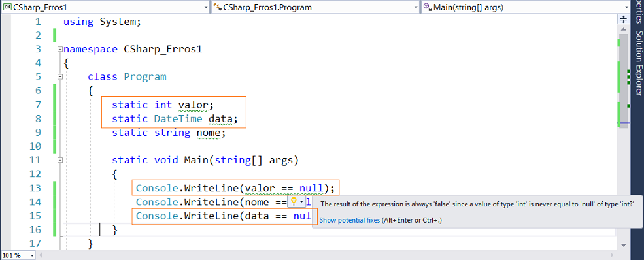Screen dimensions: 644x260
Task: Click the 'DateTime' type on line 8
Action: [178, 119]
